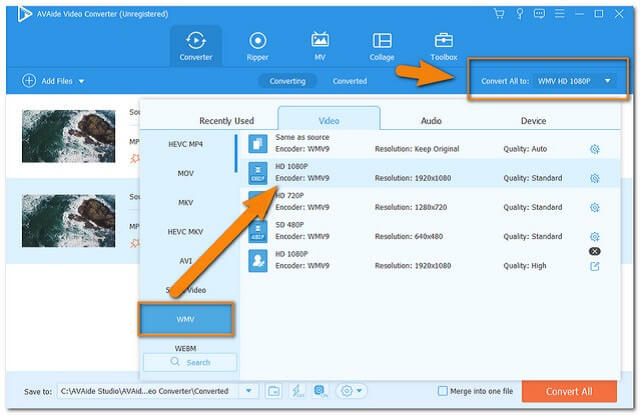The image size is (640, 415).
Task: Delete the custom HD 1080P preset
Action: [x=594, y=251]
